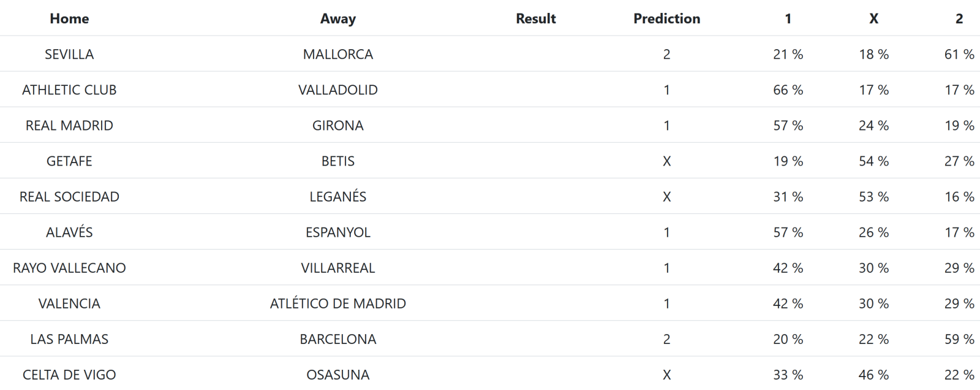Select the REAL MADRID row name
The width and height of the screenshot is (980, 390).
point(69,125)
